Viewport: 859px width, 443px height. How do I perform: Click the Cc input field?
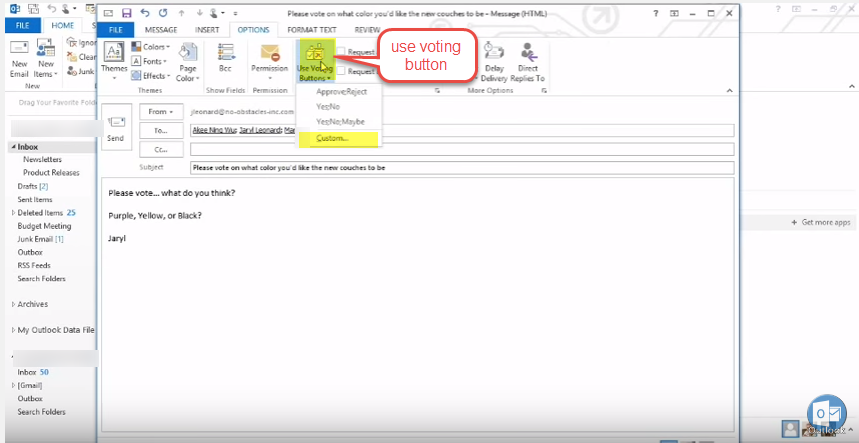tap(462, 149)
